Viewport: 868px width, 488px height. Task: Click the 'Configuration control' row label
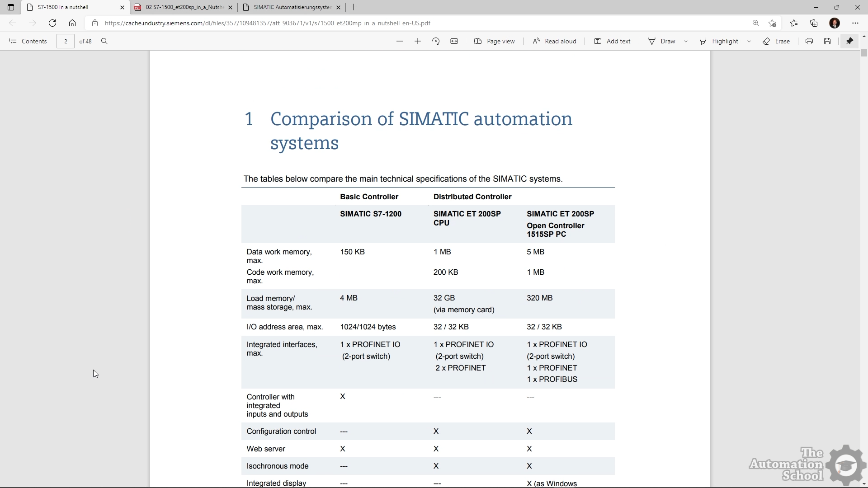click(x=281, y=431)
